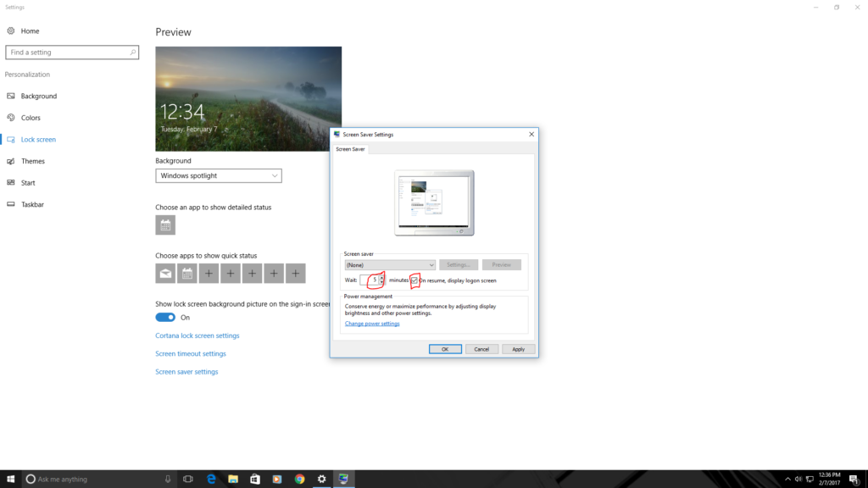Turn off lock screen background picture toggle
This screenshot has height=488, width=868.
pyautogui.click(x=165, y=318)
